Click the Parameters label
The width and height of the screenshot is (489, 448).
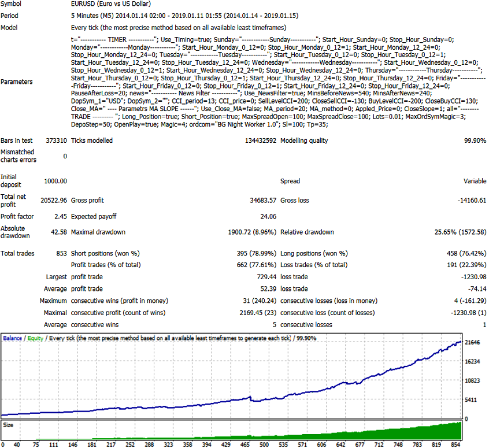click(x=17, y=82)
